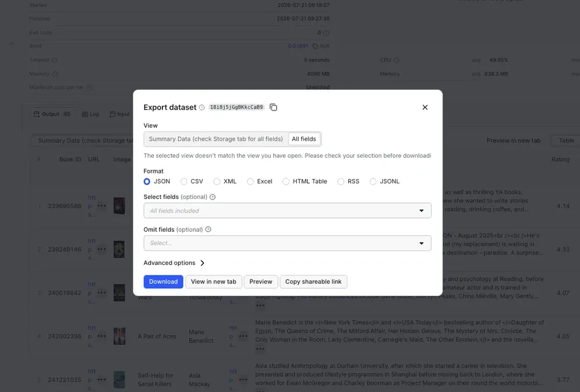Image resolution: width=580 pixels, height=392 pixels.
Task: Select the CSV format radio button
Action: pyautogui.click(x=184, y=182)
